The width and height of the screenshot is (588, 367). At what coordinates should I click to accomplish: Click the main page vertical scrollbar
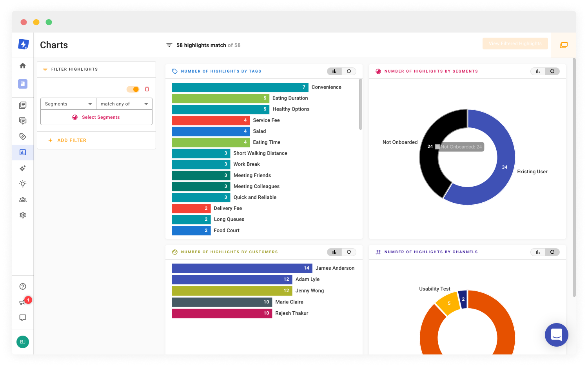(x=574, y=177)
